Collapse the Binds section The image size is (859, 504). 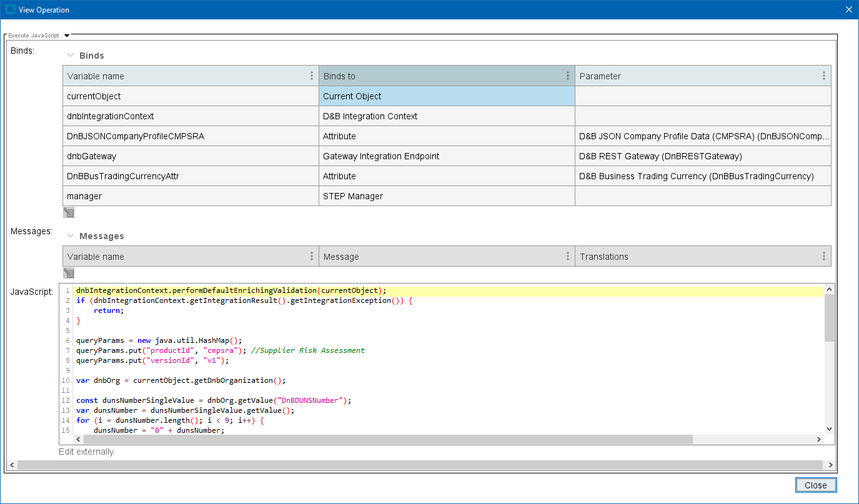pyautogui.click(x=71, y=56)
